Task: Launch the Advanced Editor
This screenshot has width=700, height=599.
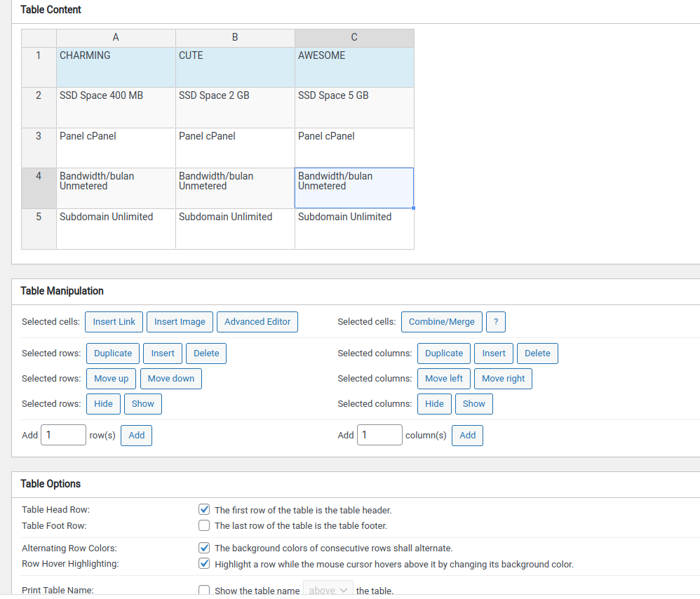Action: (x=257, y=322)
